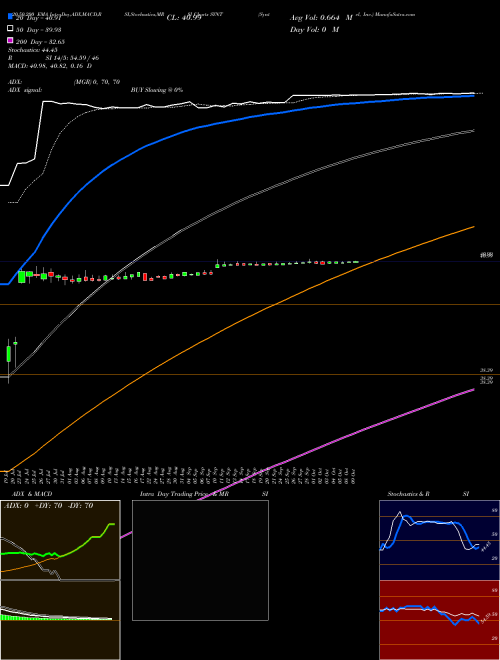Select the '200 Day = 32.63' legend text
Image resolution: width=500 pixels, height=660 pixels.
(x=40, y=42)
